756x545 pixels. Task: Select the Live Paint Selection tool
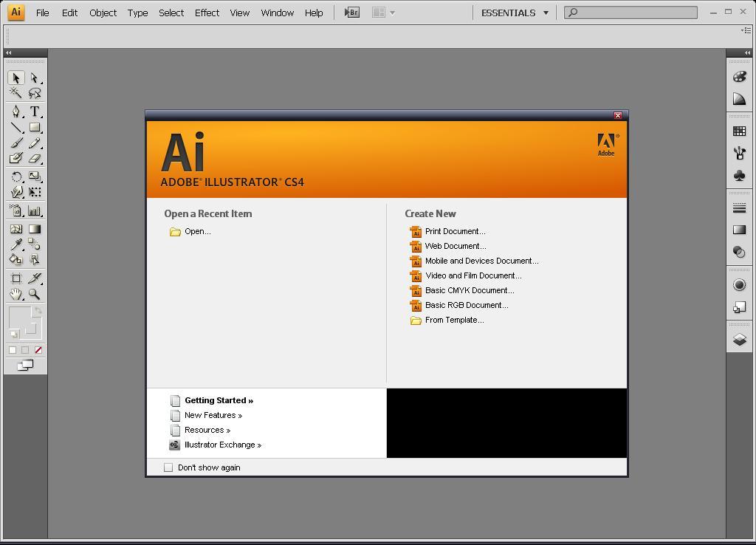pyautogui.click(x=34, y=259)
